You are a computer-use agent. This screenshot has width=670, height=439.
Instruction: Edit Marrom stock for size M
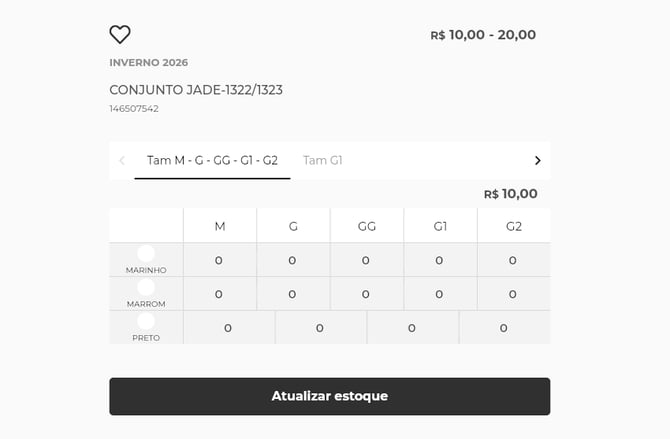pos(219,294)
